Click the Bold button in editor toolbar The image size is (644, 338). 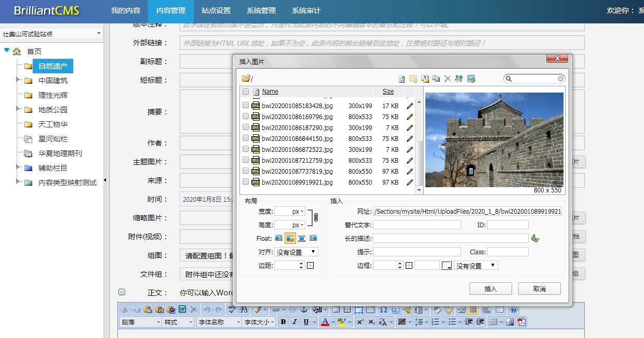tap(283, 322)
